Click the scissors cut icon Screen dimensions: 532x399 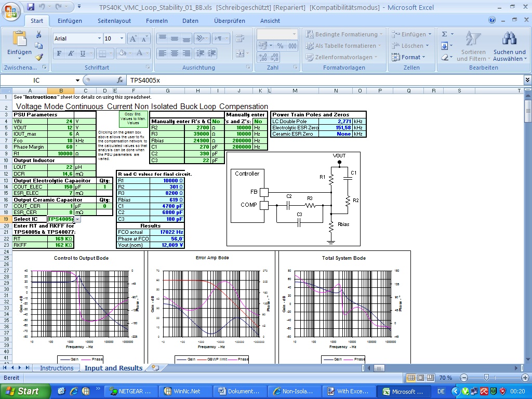coord(38,34)
